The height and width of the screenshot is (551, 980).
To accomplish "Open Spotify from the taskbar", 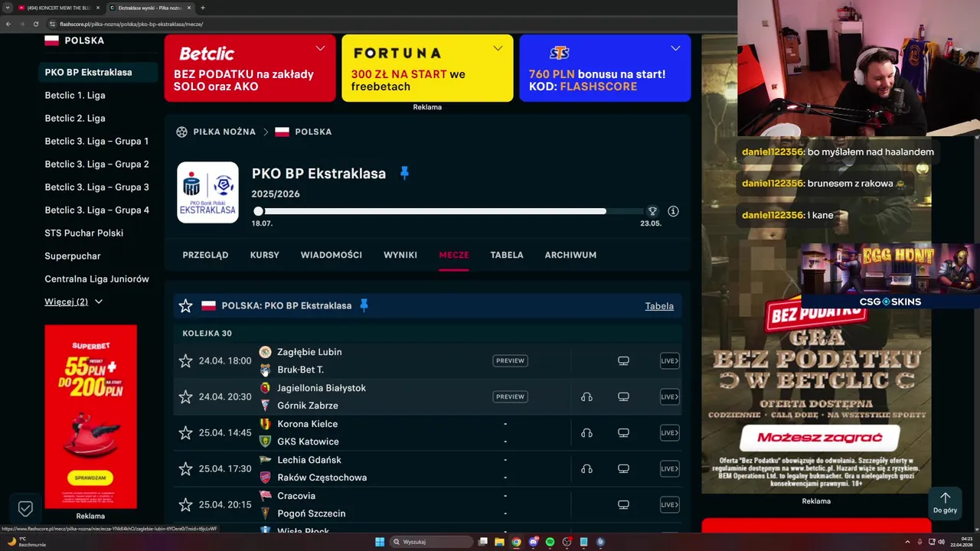I will pos(550,542).
